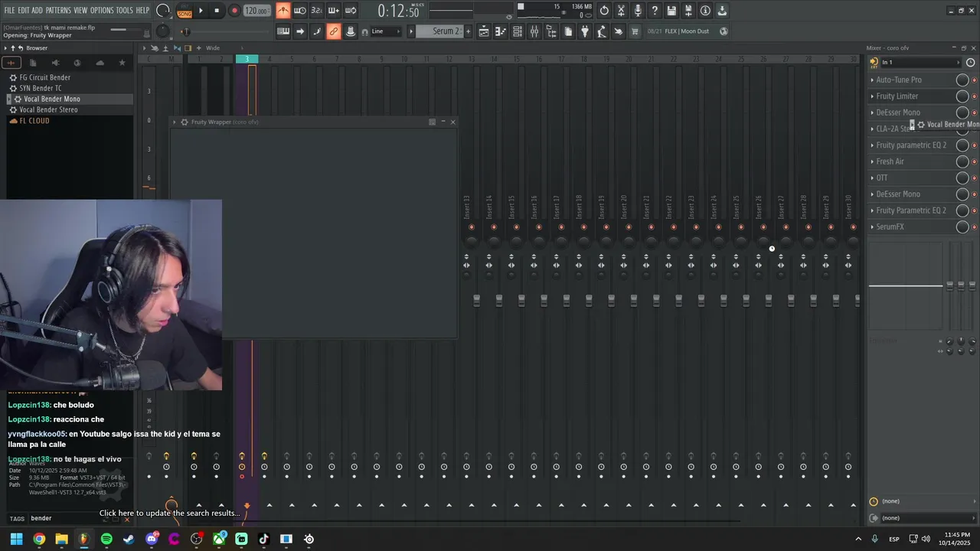The width and height of the screenshot is (980, 551).
Task: Toggle the metronome icon
Action: click(283, 11)
